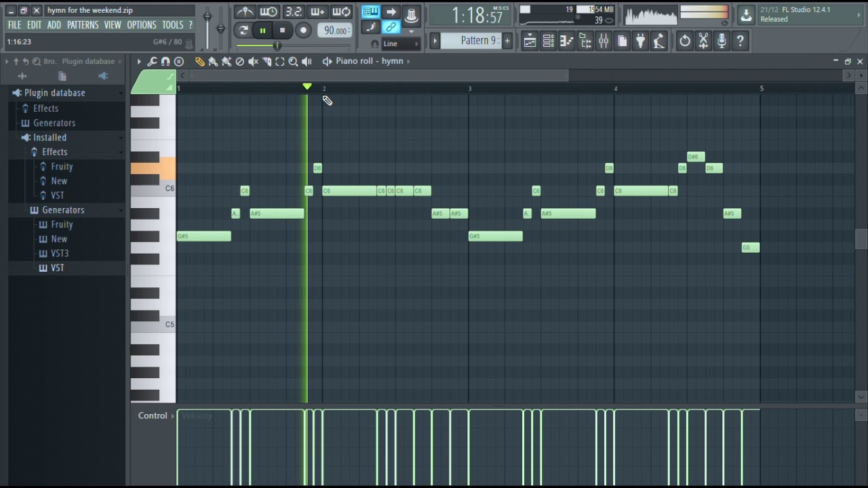Open one-click audio recording microphone
This screenshot has width=868, height=488.
pyautogui.click(x=722, y=41)
